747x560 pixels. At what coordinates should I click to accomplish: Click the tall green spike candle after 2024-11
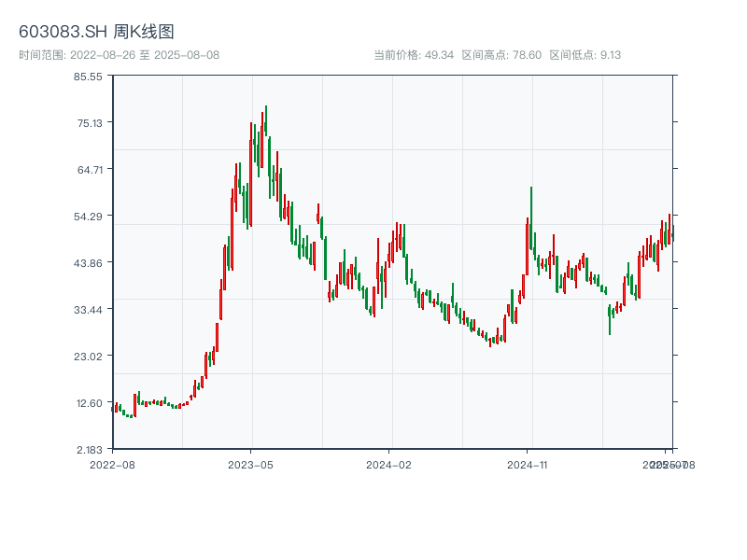pos(531,218)
